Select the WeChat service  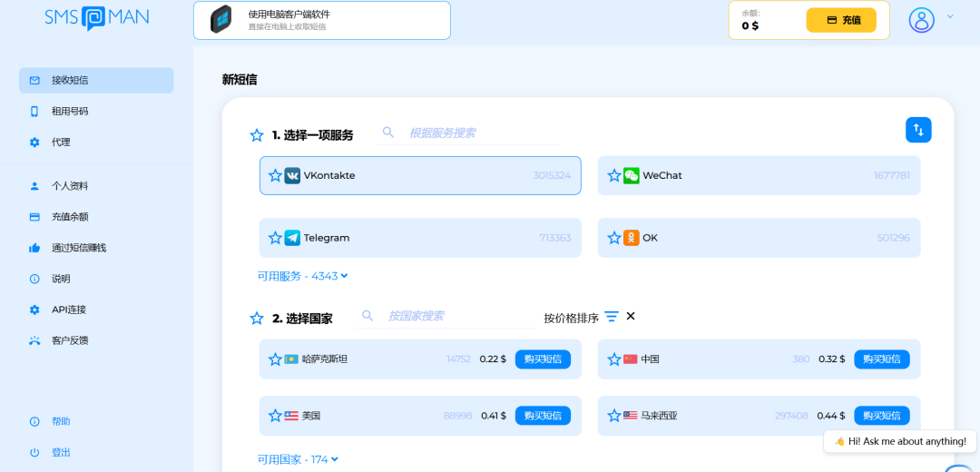click(x=759, y=175)
